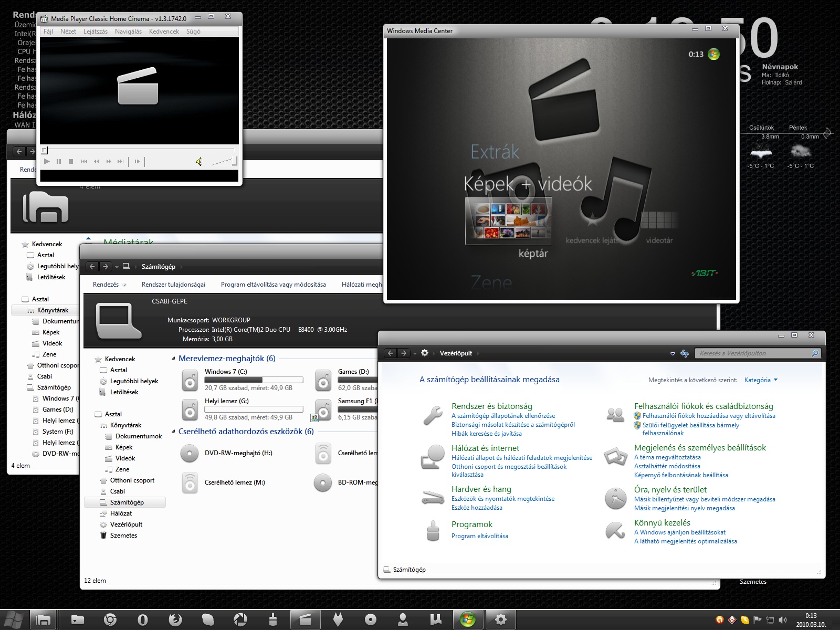This screenshot has height=630, width=840.
Task: Click the Felhasználói fiókok icon
Action: click(615, 415)
